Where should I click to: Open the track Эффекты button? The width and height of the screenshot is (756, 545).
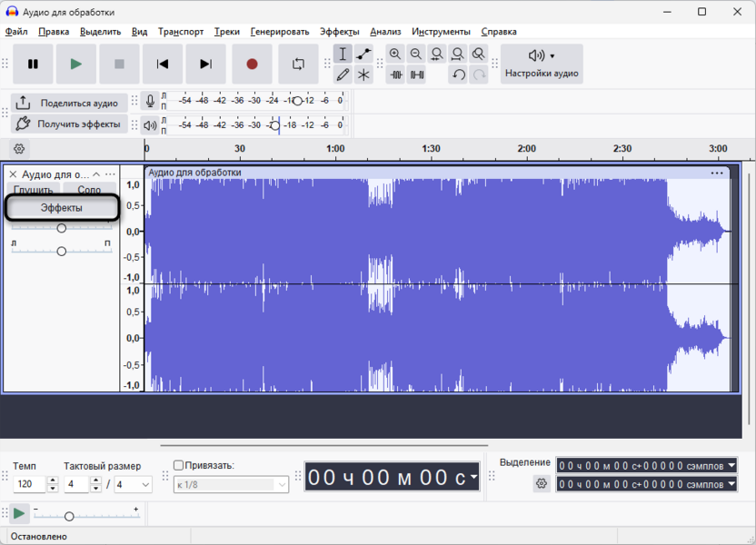pyautogui.click(x=61, y=208)
